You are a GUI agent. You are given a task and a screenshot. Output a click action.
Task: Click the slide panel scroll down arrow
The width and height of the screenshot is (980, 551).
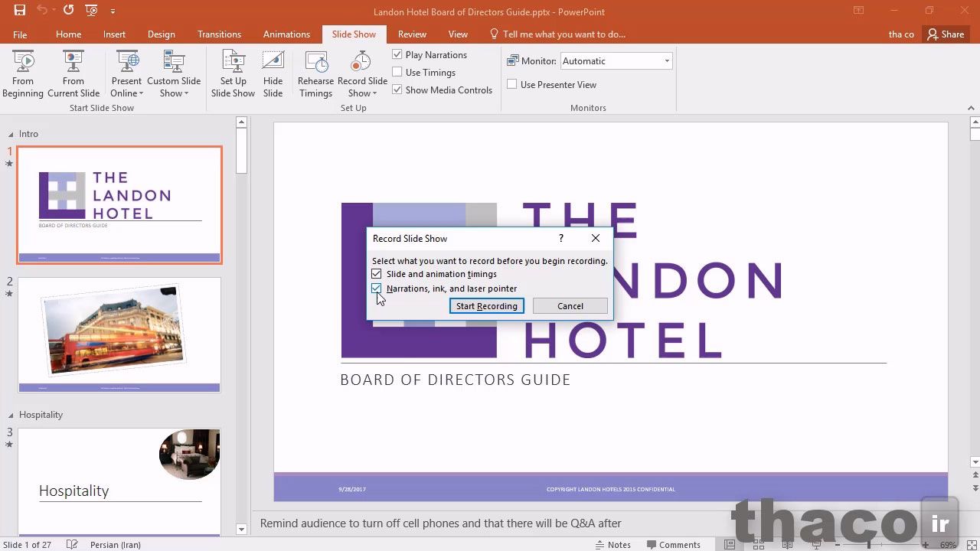[x=241, y=529]
